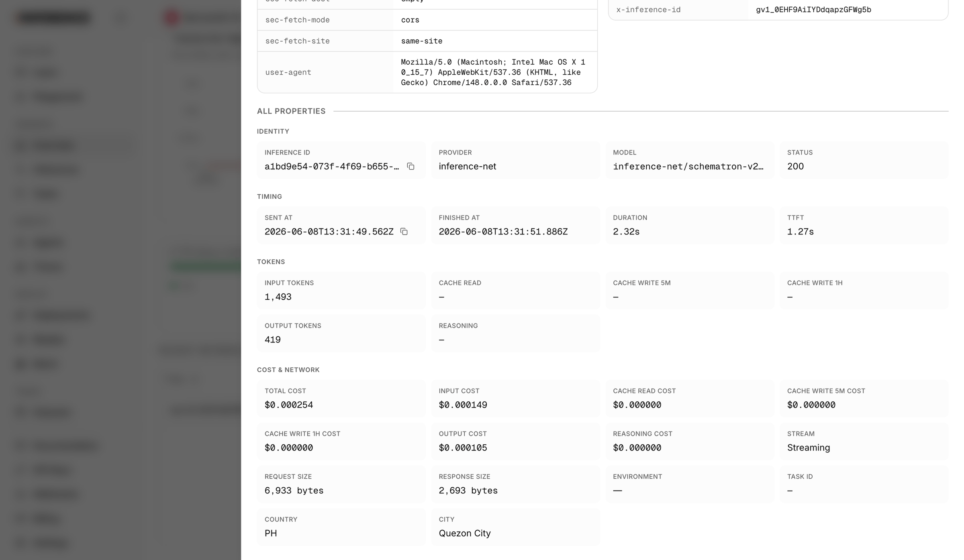This screenshot has width=964, height=560.
Task: Click the Sent At value 2026-06-08T13:31:49.562Z
Action: [x=329, y=232]
